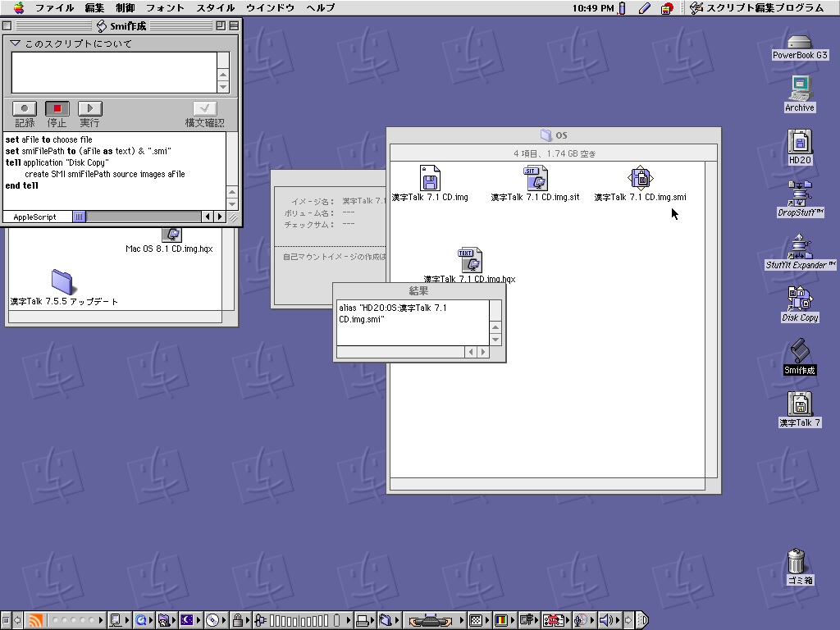Select the Mac OS 8.1 CD.img.hqx file icon
Image resolution: width=840 pixels, height=630 pixels.
click(x=172, y=235)
